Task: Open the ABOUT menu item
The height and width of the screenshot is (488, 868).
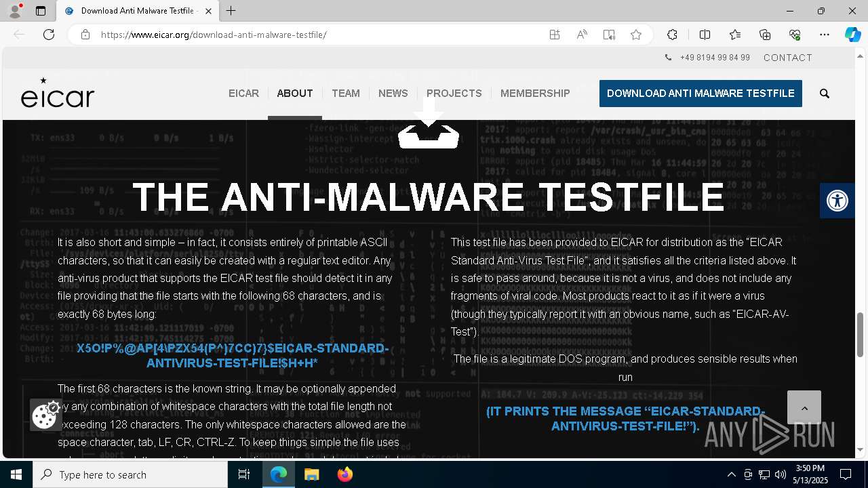Action: 295,94
